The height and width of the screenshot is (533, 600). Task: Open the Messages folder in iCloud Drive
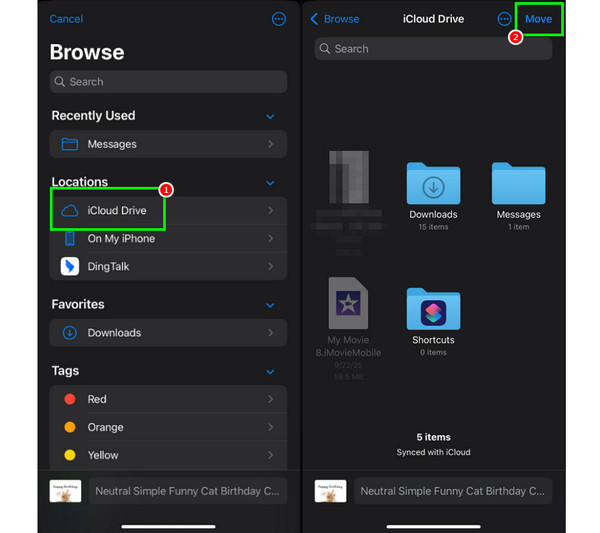(518, 196)
